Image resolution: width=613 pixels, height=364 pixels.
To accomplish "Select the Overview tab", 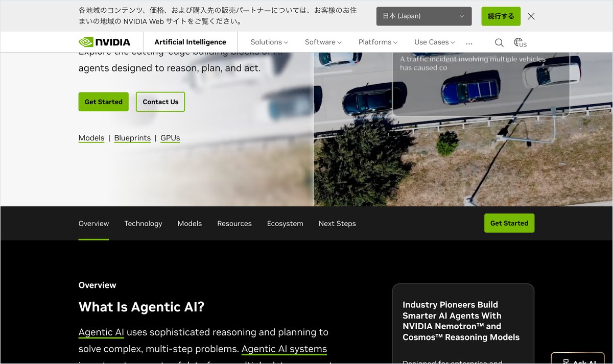I will point(93,224).
